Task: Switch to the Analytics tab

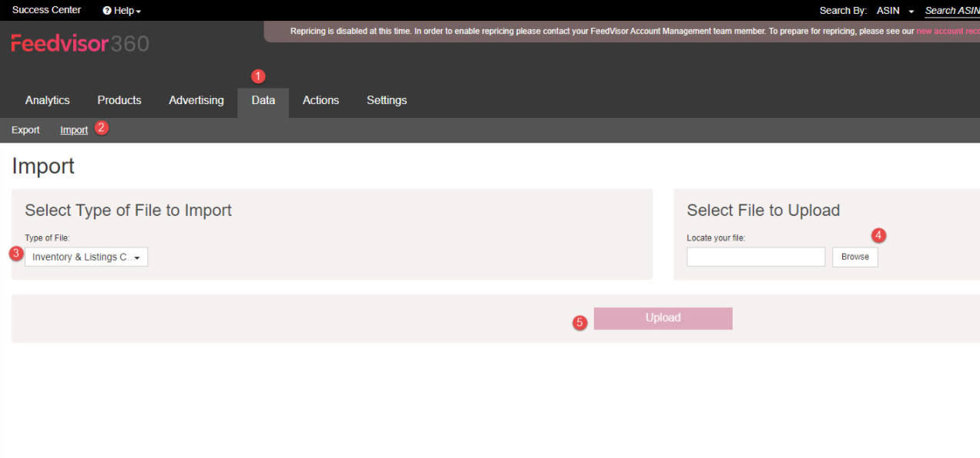Action: (x=47, y=100)
